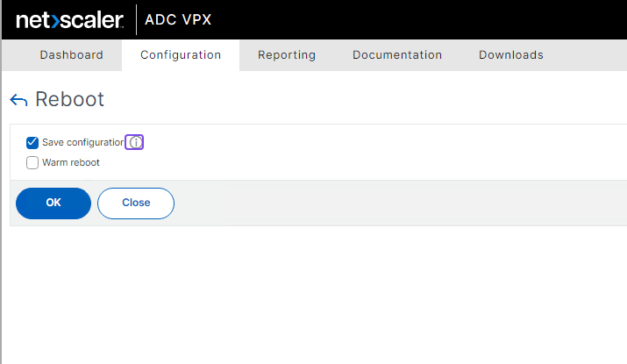627x364 pixels.
Task: Open the Dashboard tab
Action: [x=71, y=55]
